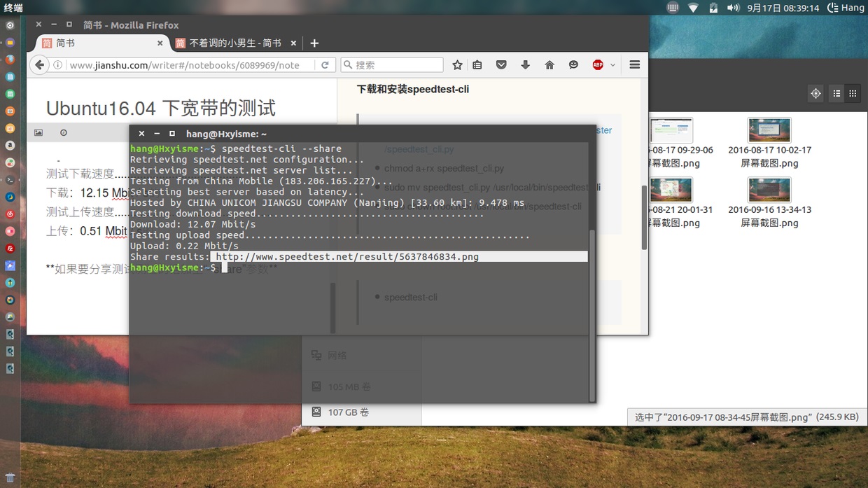The height and width of the screenshot is (488, 868).
Task: Open Ubuntu Dash search in launcher
Action: click(x=10, y=25)
